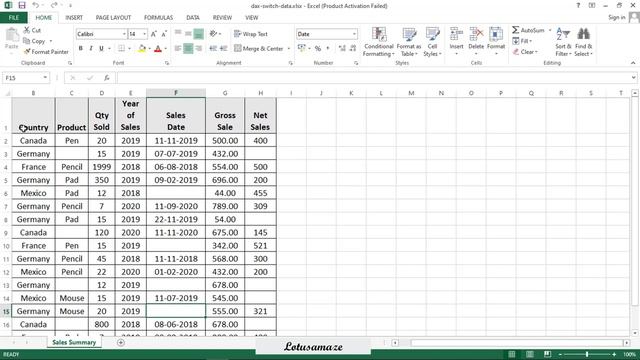Toggle Bold formatting

tap(80, 49)
